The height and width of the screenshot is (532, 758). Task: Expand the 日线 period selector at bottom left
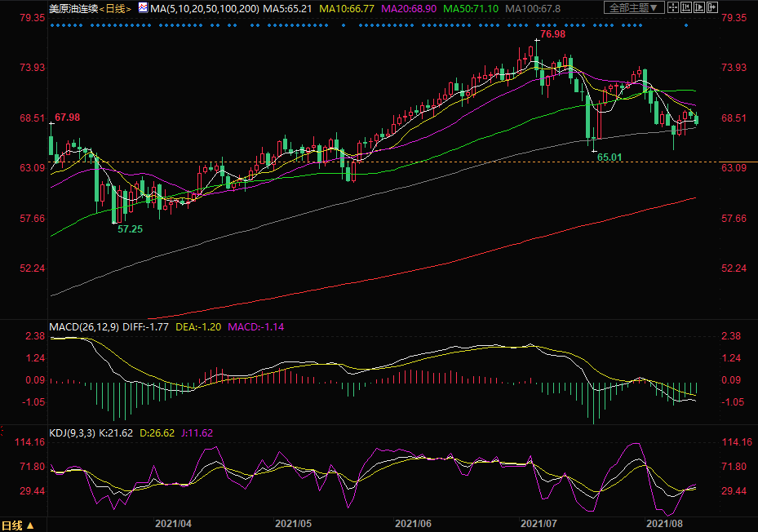[18, 525]
